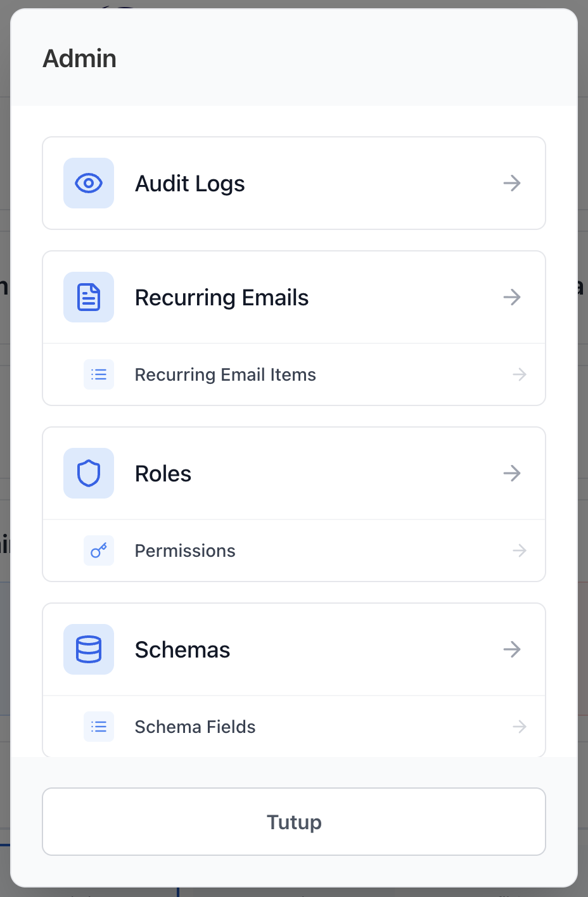
Task: Click the Admin dialog title
Action: [x=79, y=58]
